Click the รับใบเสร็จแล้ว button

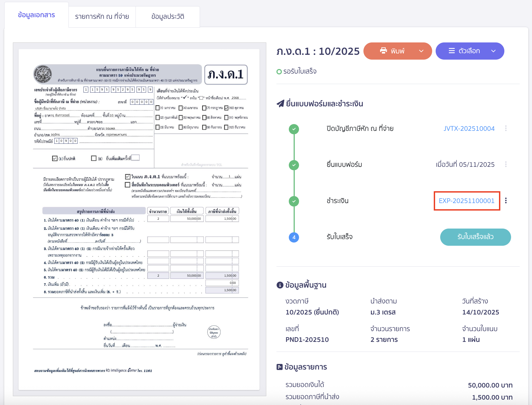(475, 237)
